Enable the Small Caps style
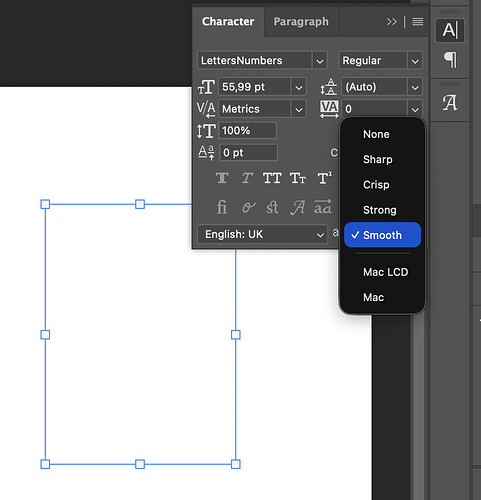This screenshot has height=500, width=481. [298, 178]
